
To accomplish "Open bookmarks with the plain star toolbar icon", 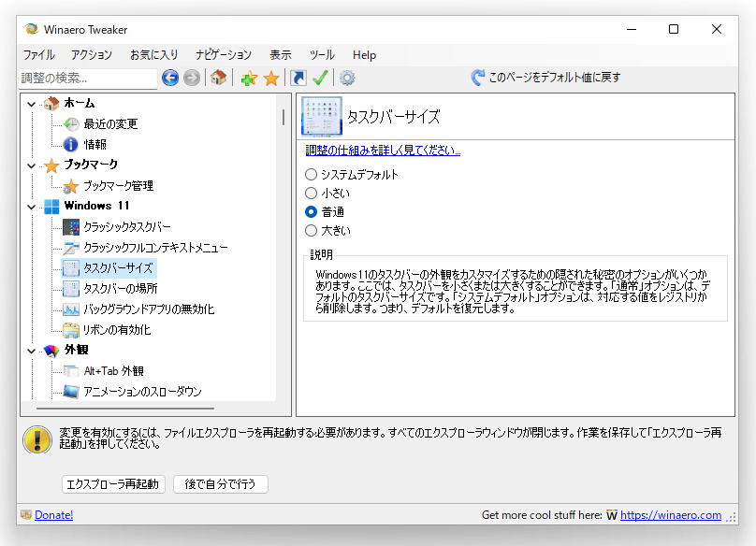I will point(271,79).
